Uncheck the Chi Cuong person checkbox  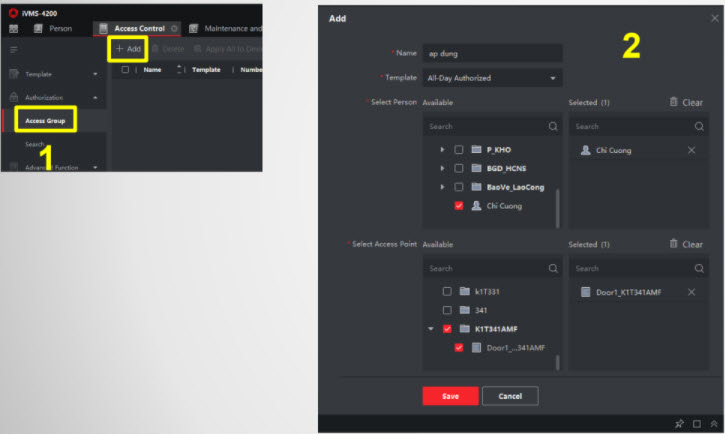(459, 206)
